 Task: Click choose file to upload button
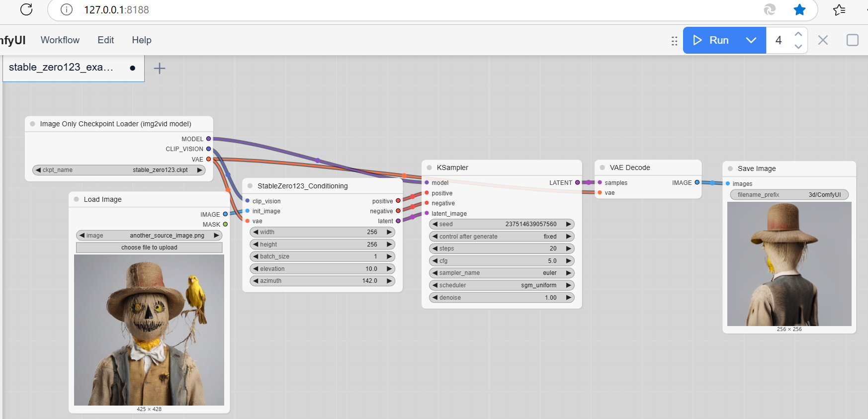[149, 248]
